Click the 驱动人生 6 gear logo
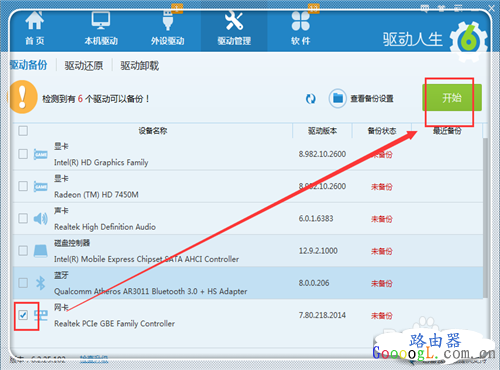 [x=469, y=41]
